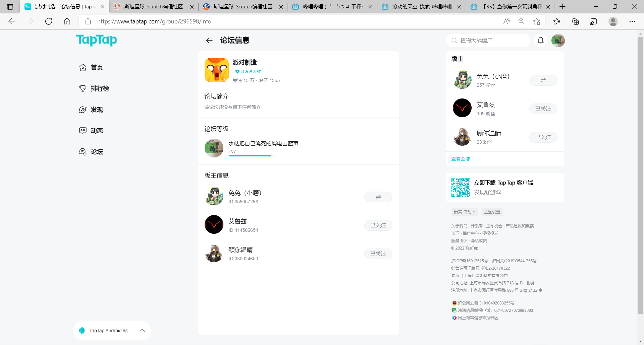This screenshot has height=345, width=644.
Task: Open the 侵权投诉 footer link
Action: tap(490, 233)
